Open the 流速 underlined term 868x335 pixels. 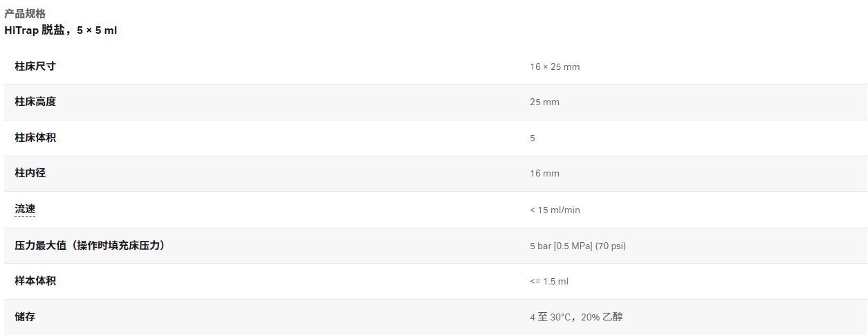pos(25,209)
